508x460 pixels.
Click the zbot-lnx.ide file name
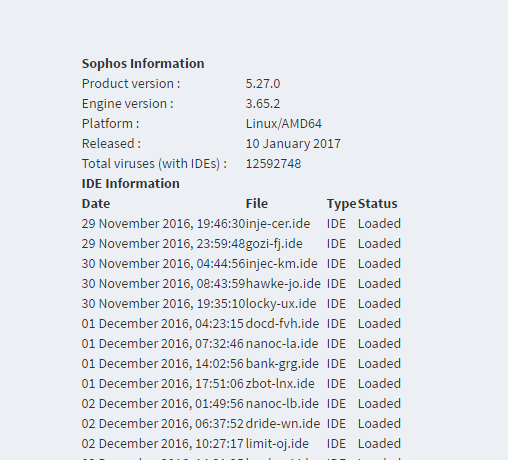(280, 384)
